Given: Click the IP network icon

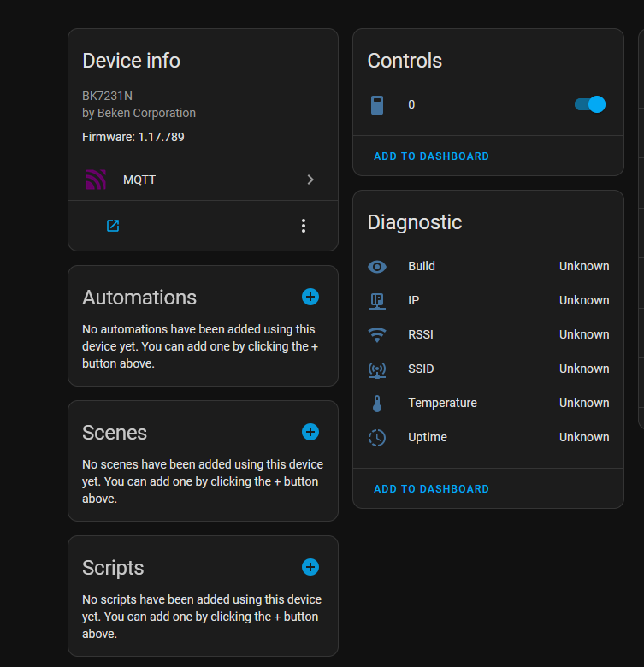Looking at the screenshot, I should pos(377,301).
